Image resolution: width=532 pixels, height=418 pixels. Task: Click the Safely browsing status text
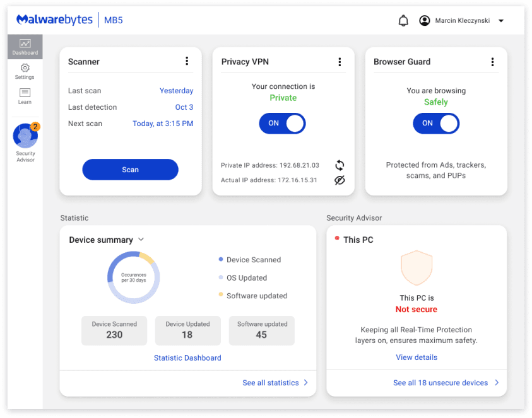point(436,102)
